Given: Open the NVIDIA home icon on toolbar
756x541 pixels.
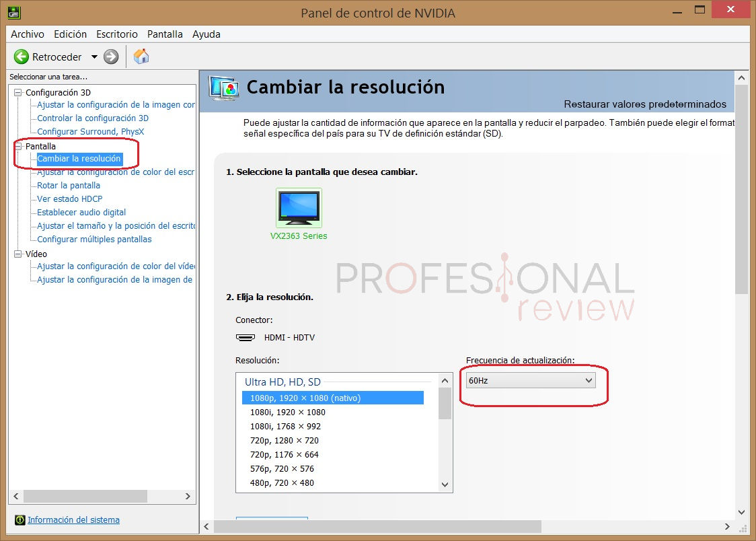Looking at the screenshot, I should 141,57.
